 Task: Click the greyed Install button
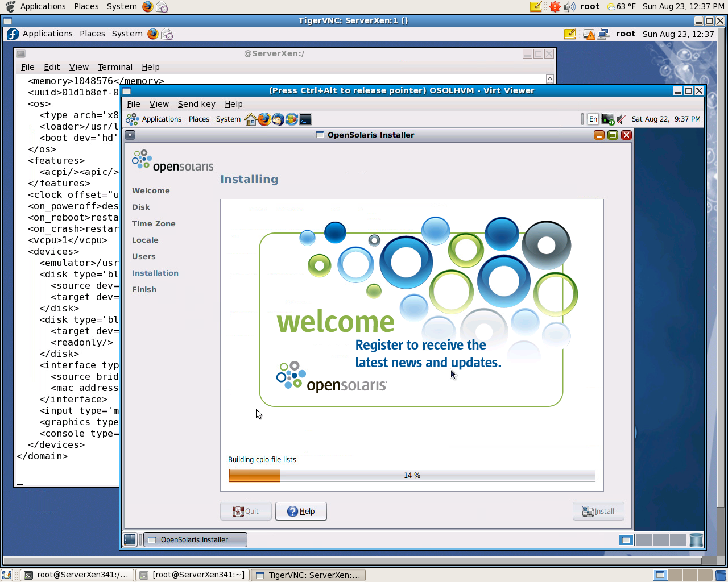(x=598, y=512)
